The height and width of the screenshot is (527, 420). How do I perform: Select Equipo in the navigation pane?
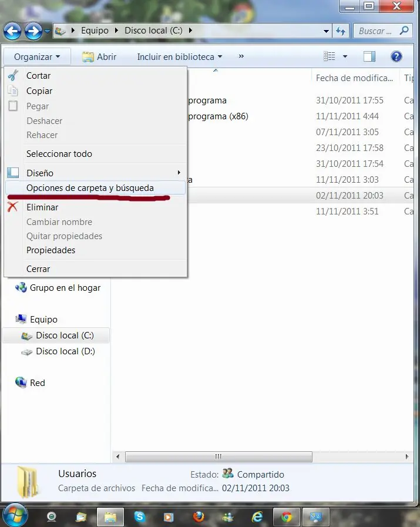pyautogui.click(x=36, y=319)
